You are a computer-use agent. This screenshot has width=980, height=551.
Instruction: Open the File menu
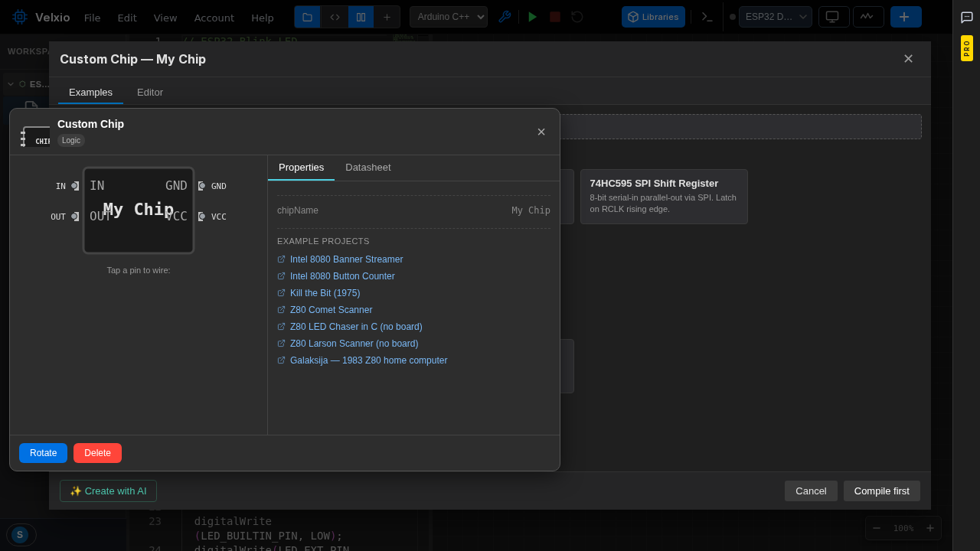tap(92, 18)
